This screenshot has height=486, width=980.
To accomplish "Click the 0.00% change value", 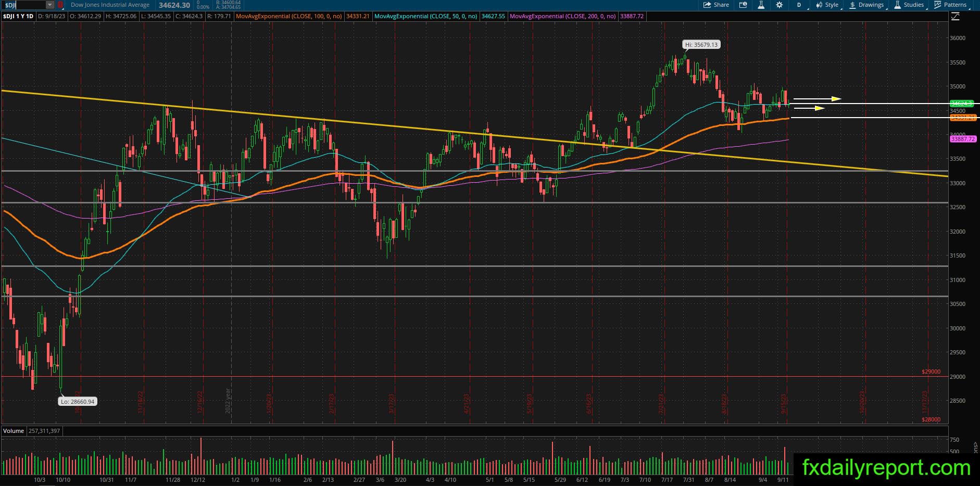I will pyautogui.click(x=203, y=7).
